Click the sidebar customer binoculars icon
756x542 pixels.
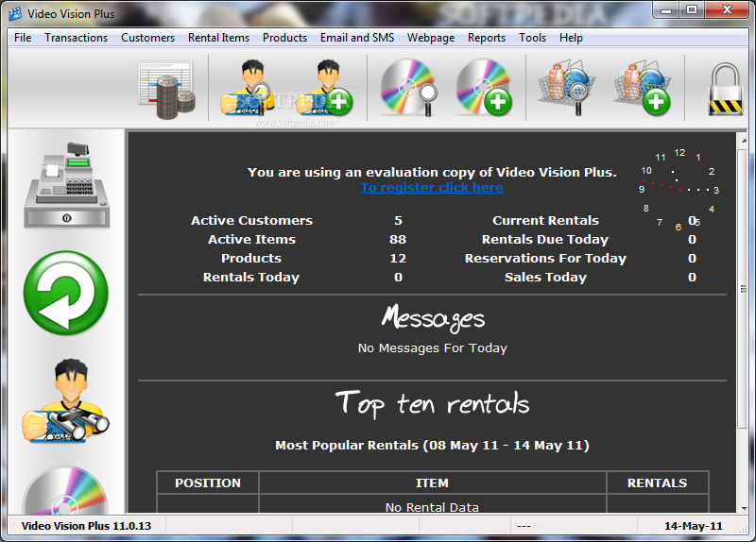click(66, 401)
